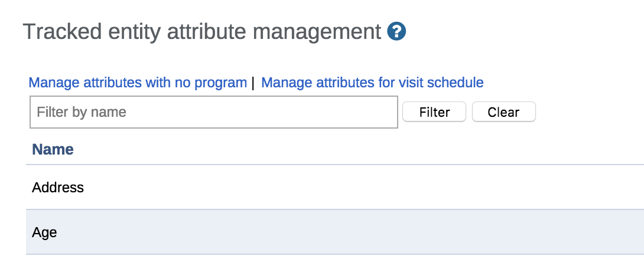Follow the no-program attributes link
This screenshot has width=644, height=269.
(138, 83)
